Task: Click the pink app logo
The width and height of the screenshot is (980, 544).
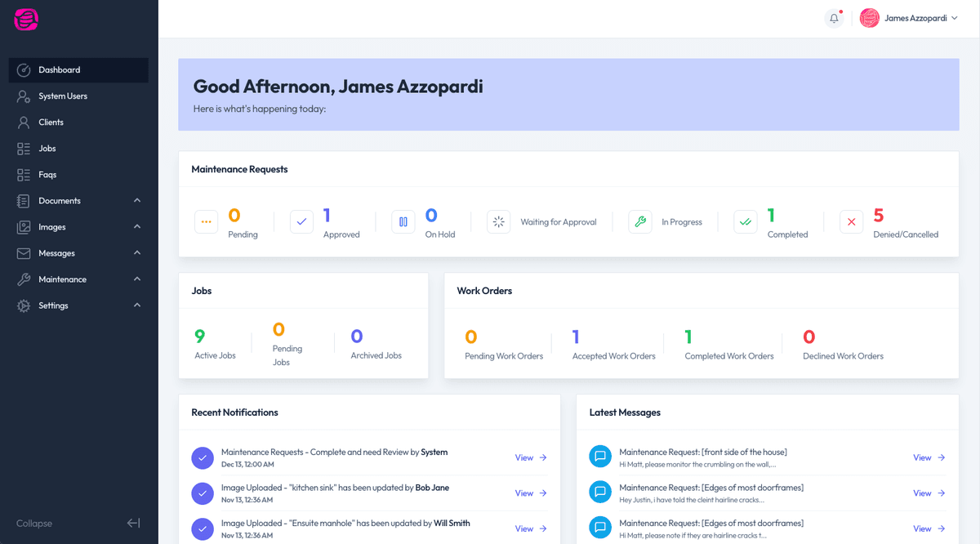Action: coord(26,19)
